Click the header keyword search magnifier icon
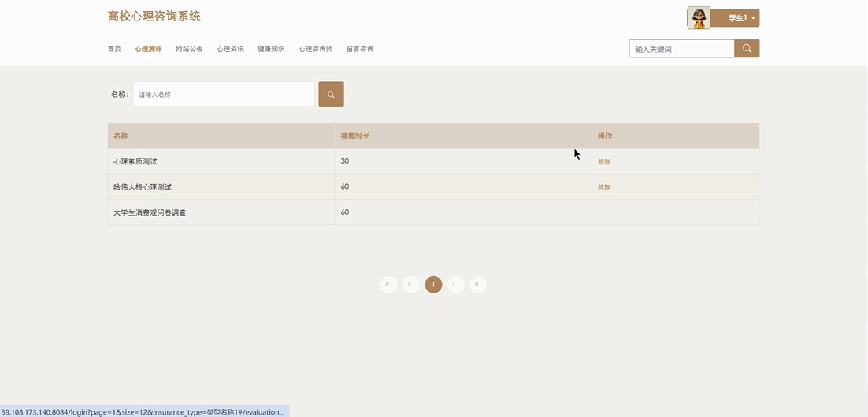 point(747,49)
